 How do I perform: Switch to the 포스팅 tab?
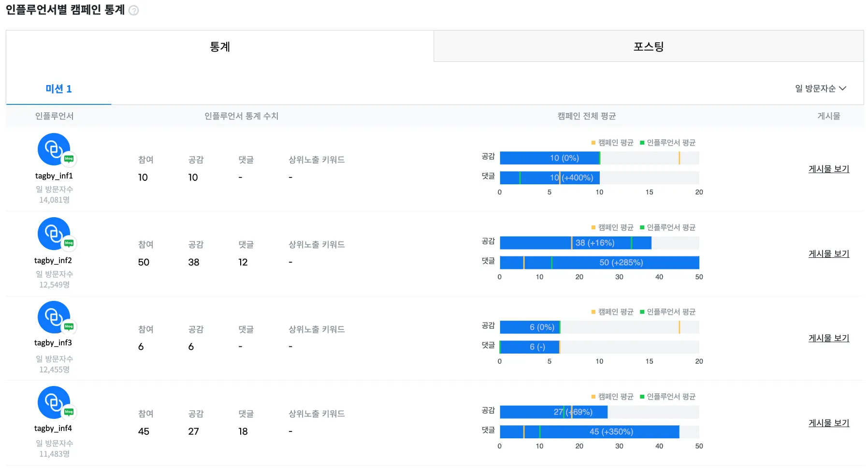(648, 46)
